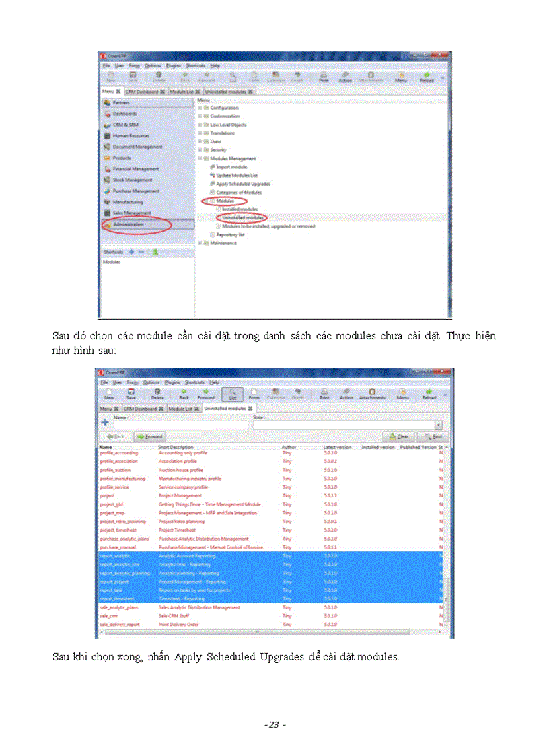
Task: Click the Delete icon in the toolbar
Action: coord(157,394)
